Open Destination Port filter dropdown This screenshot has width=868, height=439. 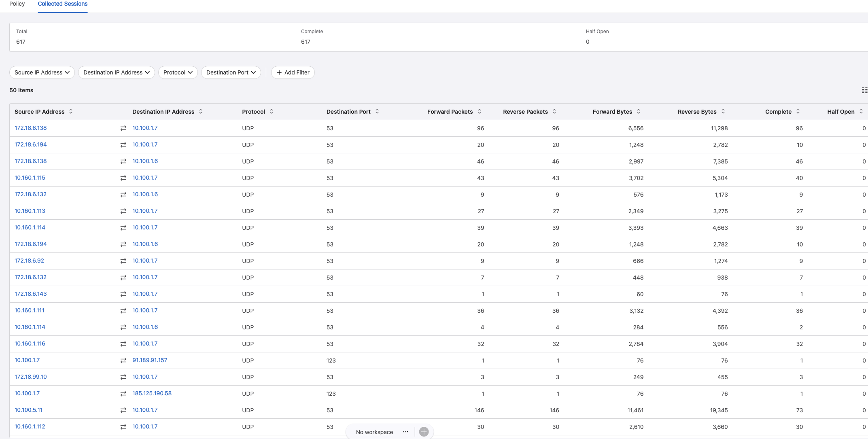coord(231,72)
